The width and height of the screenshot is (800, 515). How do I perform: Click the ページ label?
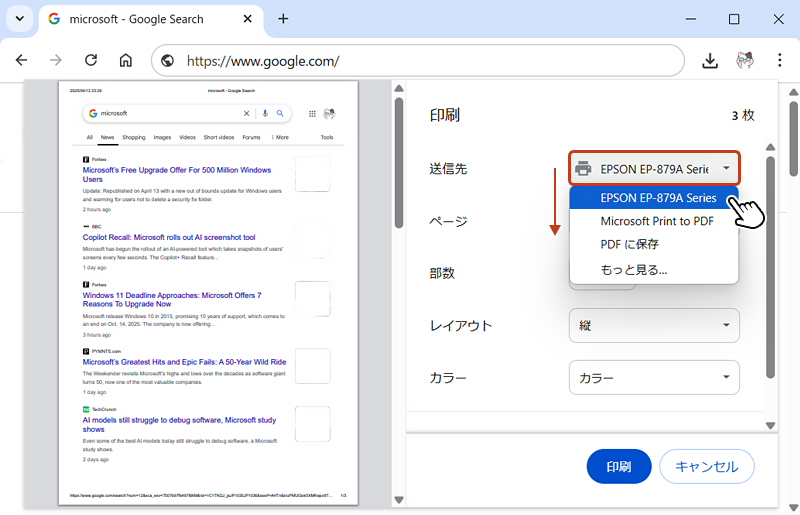click(x=448, y=222)
